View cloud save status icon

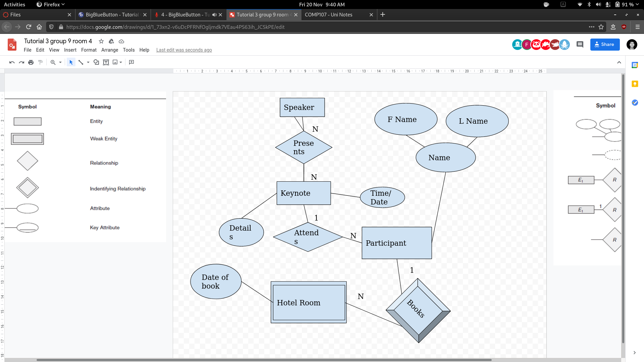pos(121,41)
